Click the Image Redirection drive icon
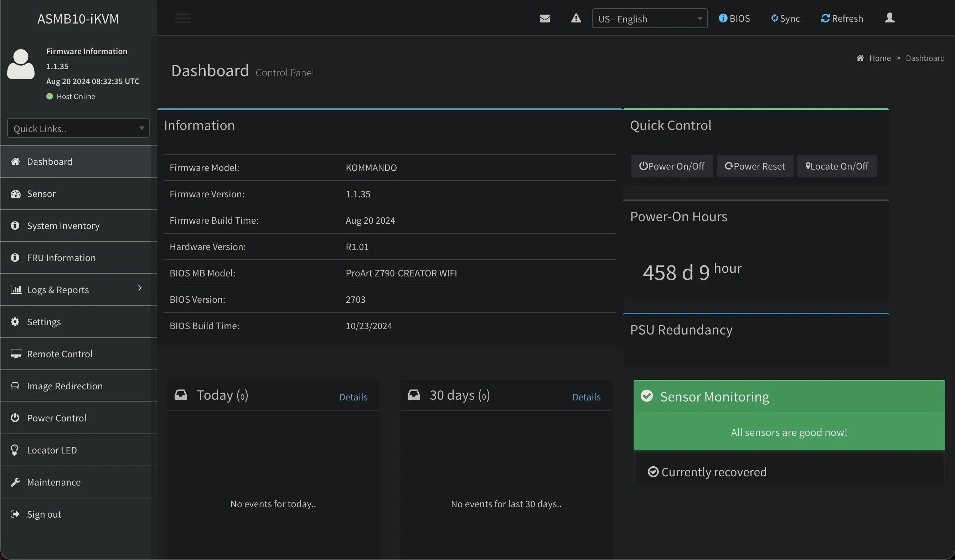Image resolution: width=955 pixels, height=560 pixels. click(15, 386)
